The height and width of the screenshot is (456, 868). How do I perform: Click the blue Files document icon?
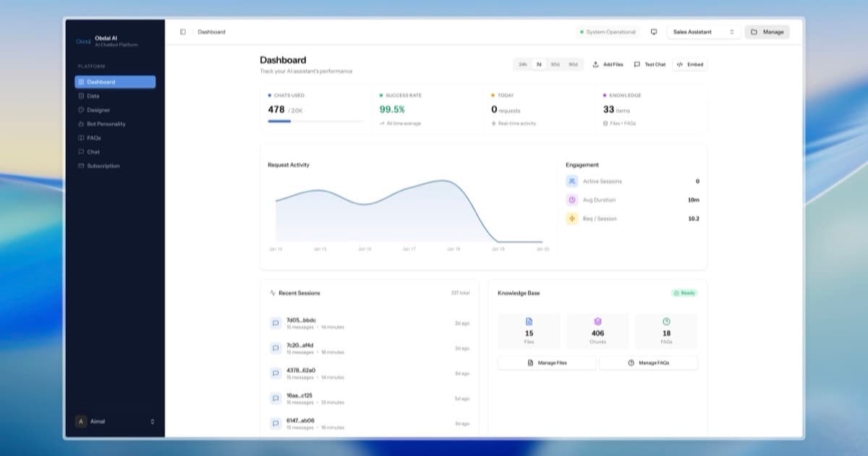coord(529,322)
